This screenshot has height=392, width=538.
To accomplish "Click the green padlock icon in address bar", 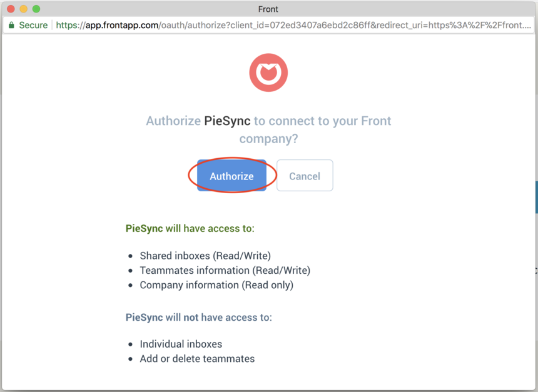I will pyautogui.click(x=11, y=25).
